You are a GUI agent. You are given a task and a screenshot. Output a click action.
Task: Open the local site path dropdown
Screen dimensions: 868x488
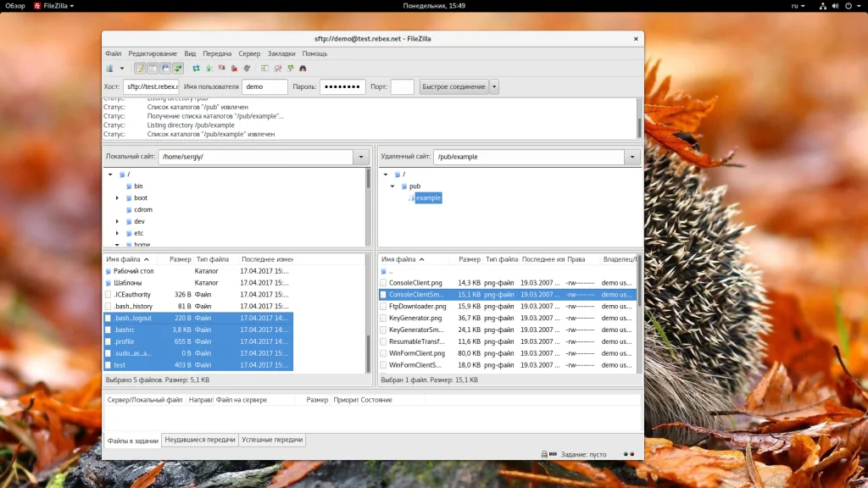[x=361, y=157]
